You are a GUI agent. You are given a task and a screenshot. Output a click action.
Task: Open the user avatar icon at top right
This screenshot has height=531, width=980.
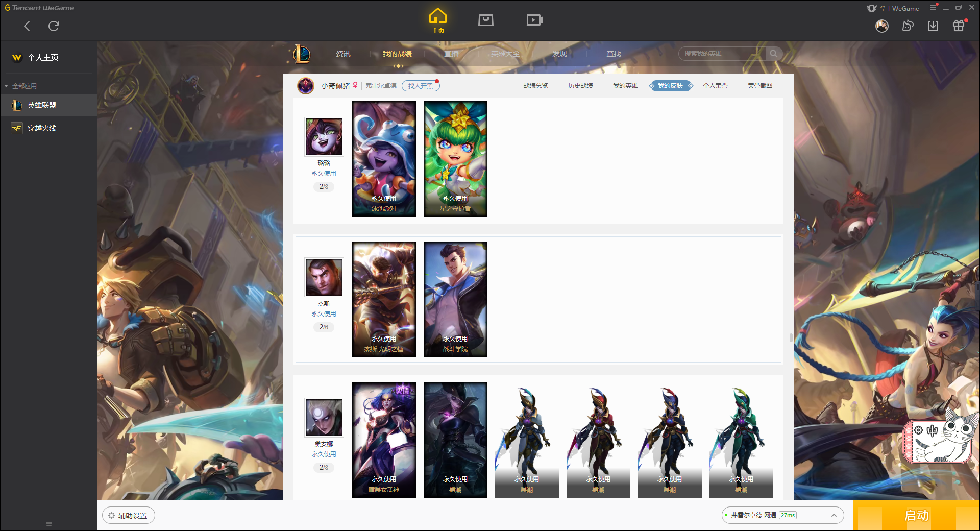[x=882, y=26]
